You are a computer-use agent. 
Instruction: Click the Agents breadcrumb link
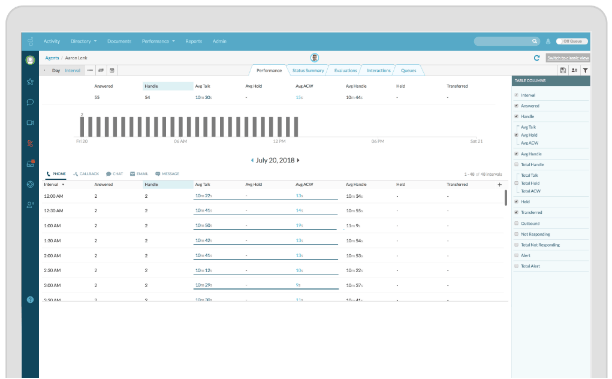(52, 58)
